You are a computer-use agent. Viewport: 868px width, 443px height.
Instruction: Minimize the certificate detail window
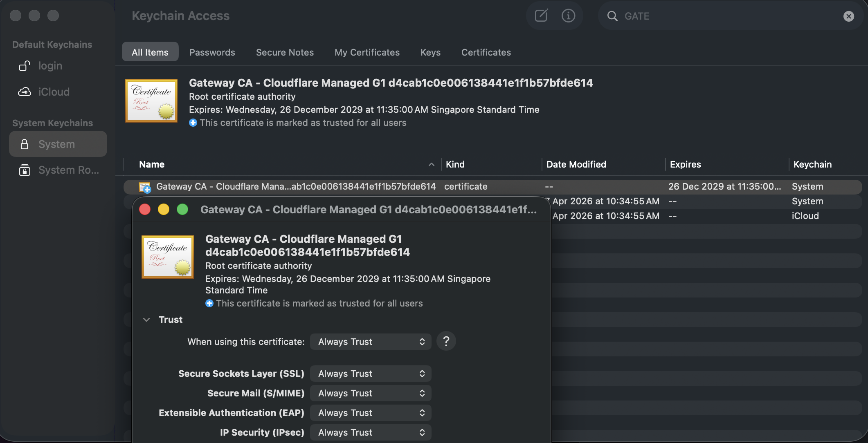(x=164, y=209)
